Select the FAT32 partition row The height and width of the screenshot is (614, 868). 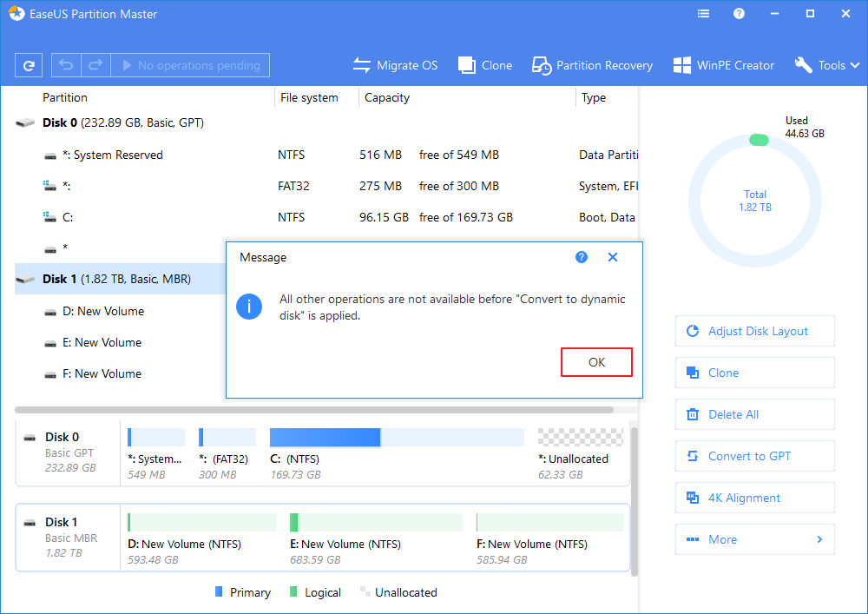326,186
